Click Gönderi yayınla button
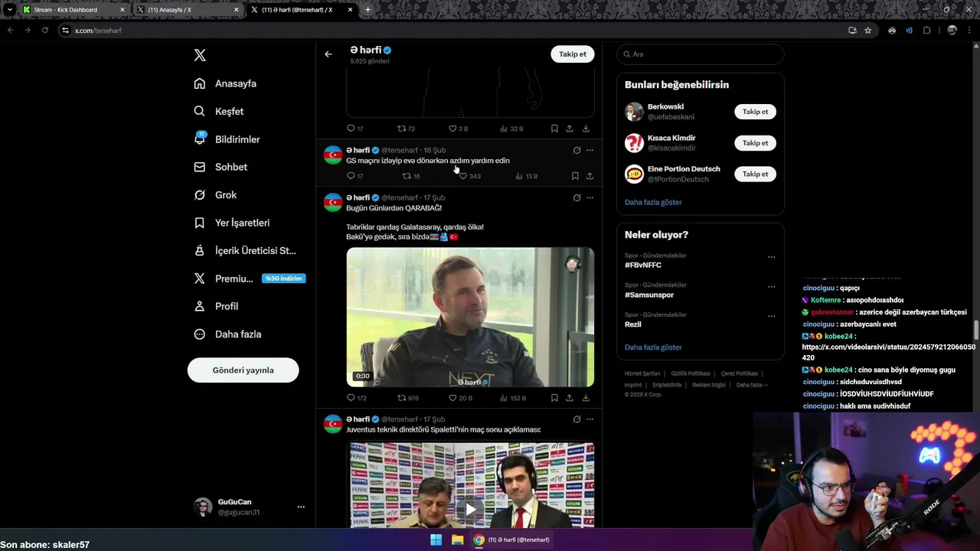 (243, 370)
